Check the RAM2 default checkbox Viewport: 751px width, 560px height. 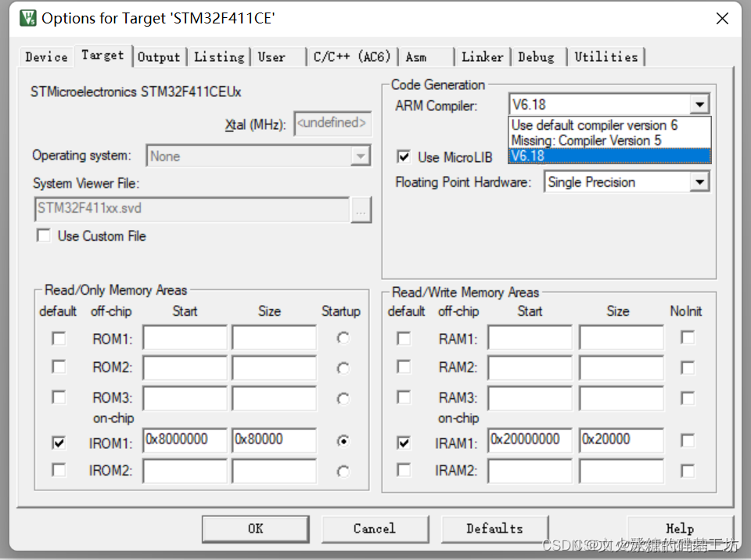(x=404, y=367)
